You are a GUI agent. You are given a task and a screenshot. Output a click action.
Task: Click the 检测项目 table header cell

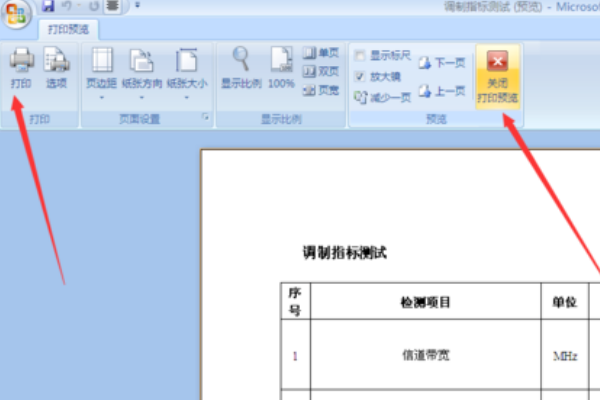pyautogui.click(x=426, y=302)
